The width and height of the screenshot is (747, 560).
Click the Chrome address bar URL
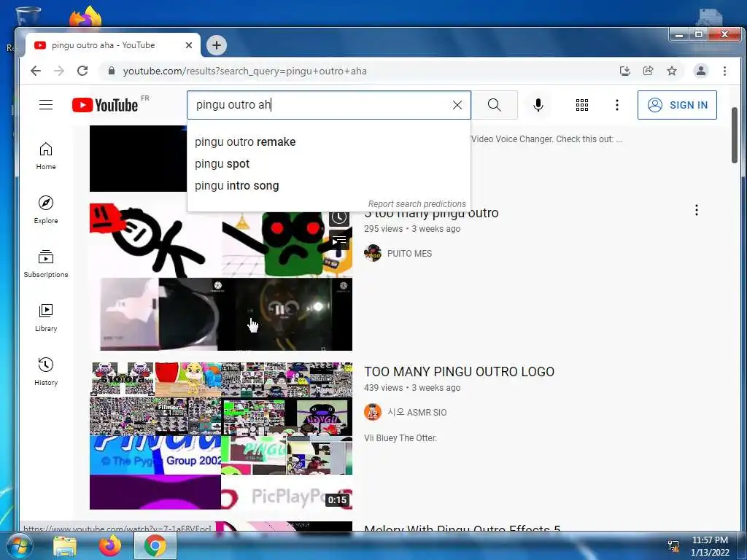(x=245, y=71)
